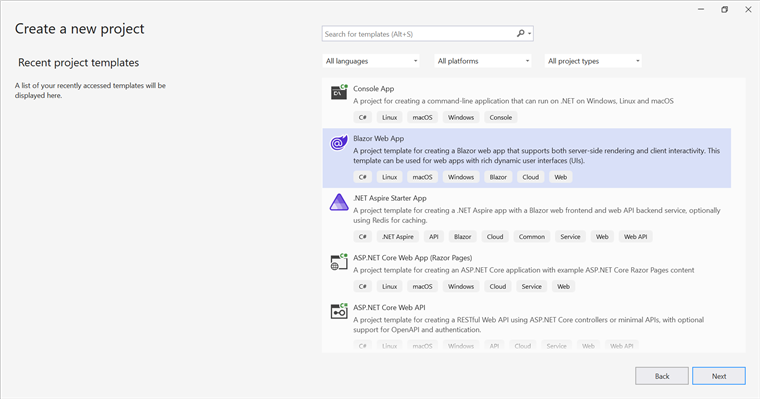Screen dimensions: 760x399
Task: Click the Common tag under .NET Aspire Starter App
Action: 532,237
